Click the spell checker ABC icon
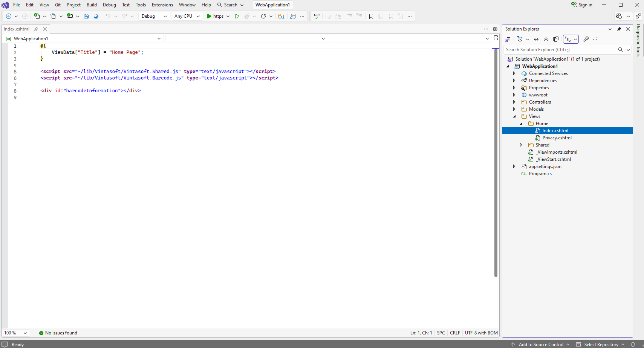The image size is (644, 348). point(317,16)
